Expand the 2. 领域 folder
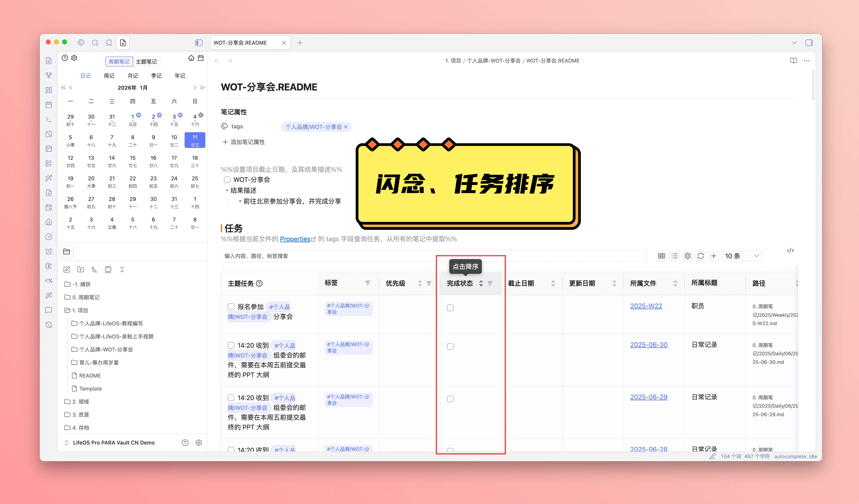The image size is (859, 504). point(80,402)
